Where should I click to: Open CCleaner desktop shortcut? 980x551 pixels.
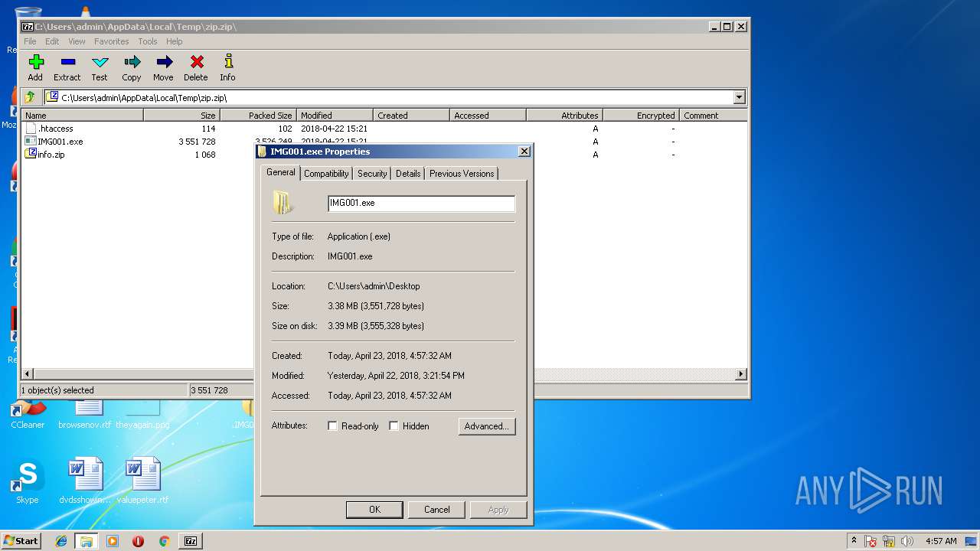(28, 413)
